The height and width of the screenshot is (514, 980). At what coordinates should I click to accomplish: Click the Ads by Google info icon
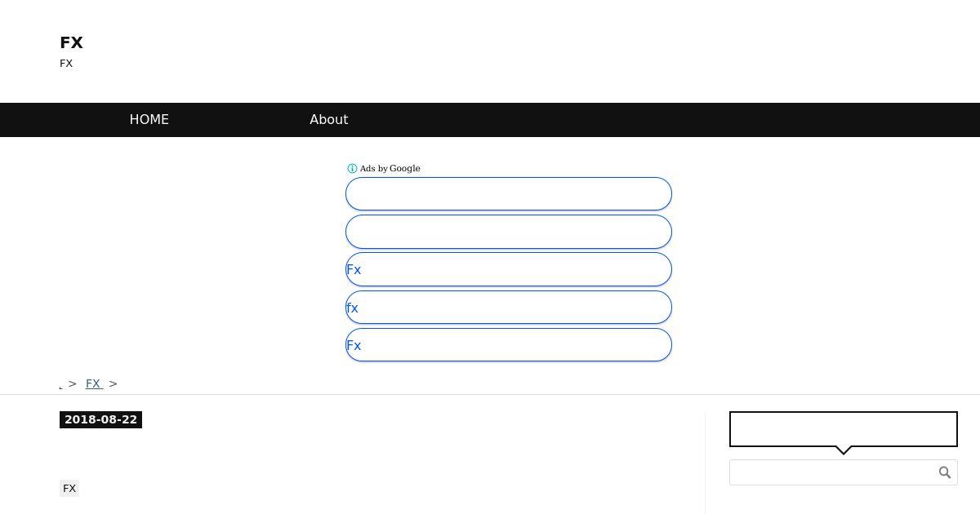coord(352,169)
